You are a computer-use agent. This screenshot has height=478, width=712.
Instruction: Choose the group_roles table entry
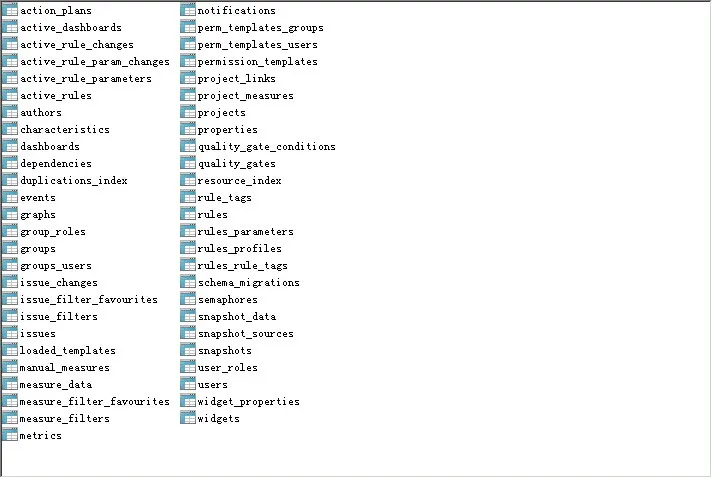click(x=53, y=232)
